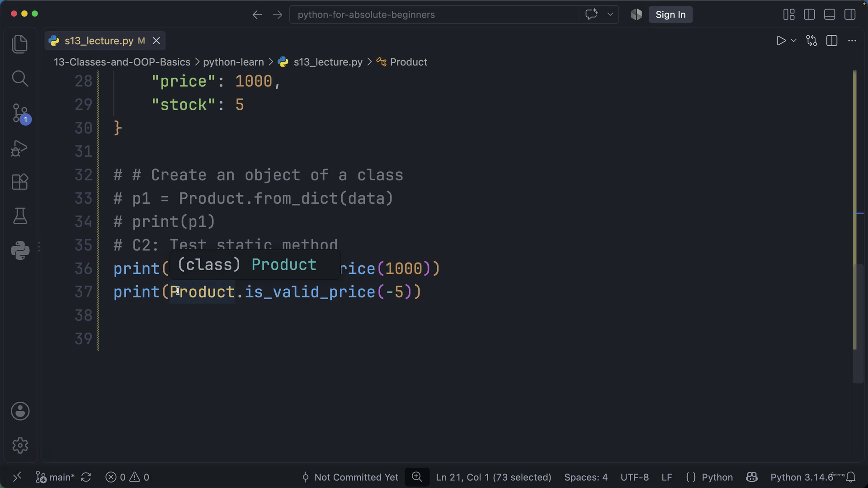Go back in navigation history

click(257, 14)
